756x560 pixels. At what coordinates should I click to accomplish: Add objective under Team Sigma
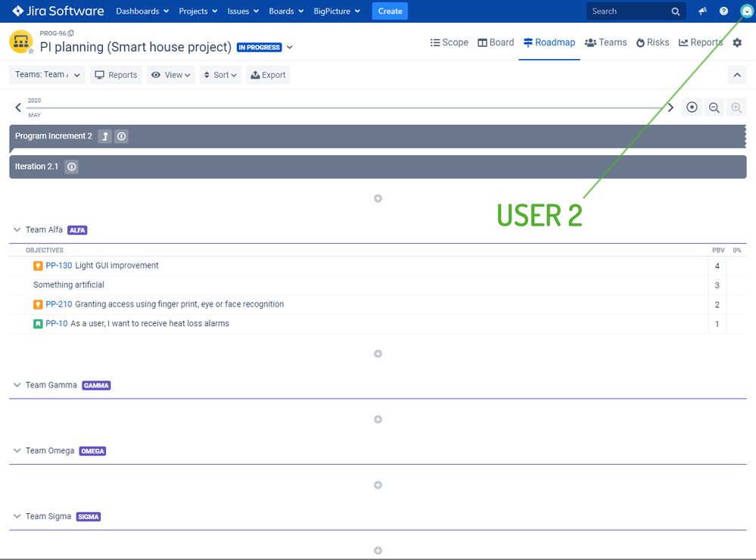click(378, 551)
